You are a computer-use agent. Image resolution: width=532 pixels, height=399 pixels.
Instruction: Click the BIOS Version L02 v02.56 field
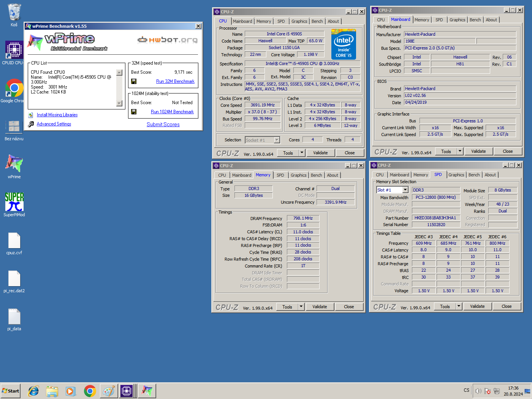tap(460, 95)
